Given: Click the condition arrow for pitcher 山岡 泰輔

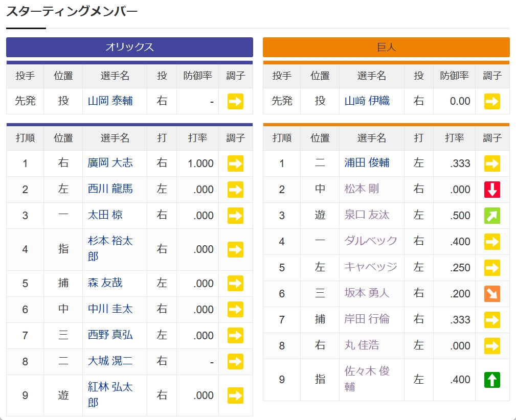Looking at the screenshot, I should click(x=235, y=101).
